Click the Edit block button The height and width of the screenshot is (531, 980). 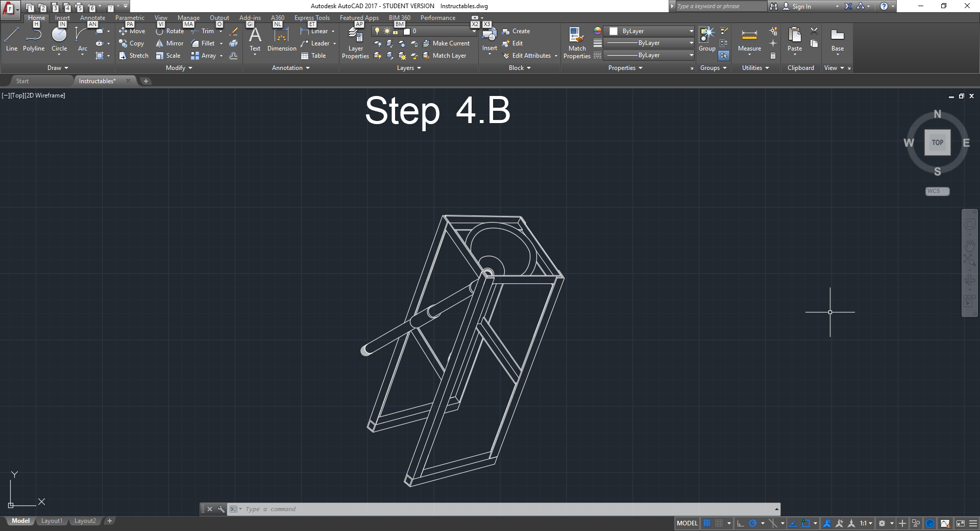click(512, 43)
